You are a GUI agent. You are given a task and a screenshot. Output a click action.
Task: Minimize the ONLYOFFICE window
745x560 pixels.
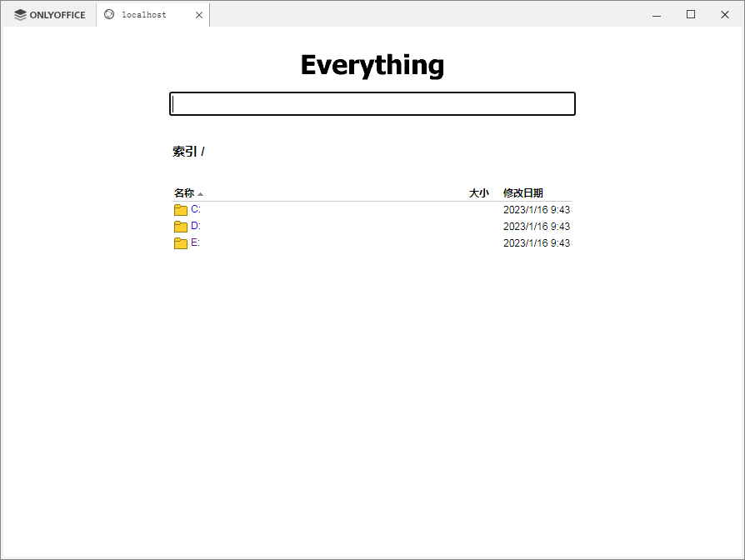(657, 15)
